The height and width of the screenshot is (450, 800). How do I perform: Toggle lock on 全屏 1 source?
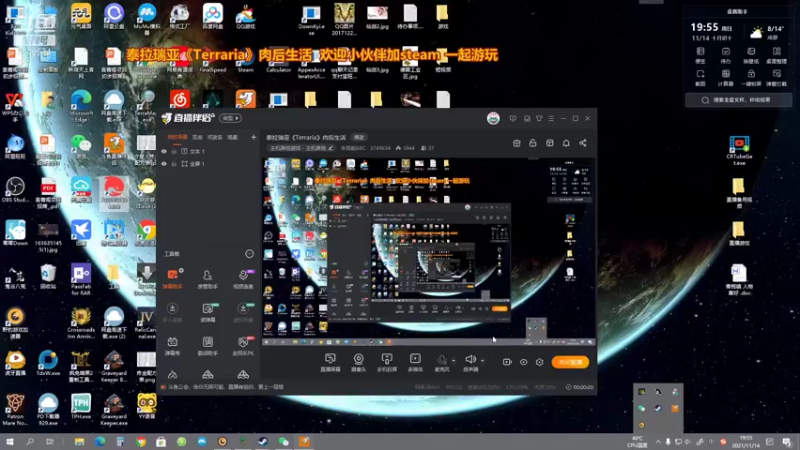click(174, 164)
